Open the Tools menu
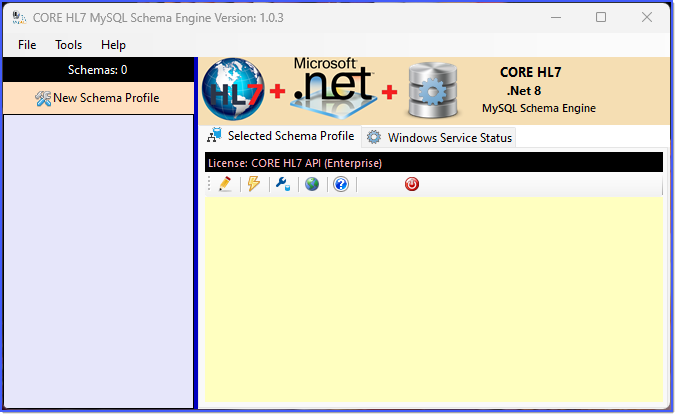 pyautogui.click(x=68, y=45)
